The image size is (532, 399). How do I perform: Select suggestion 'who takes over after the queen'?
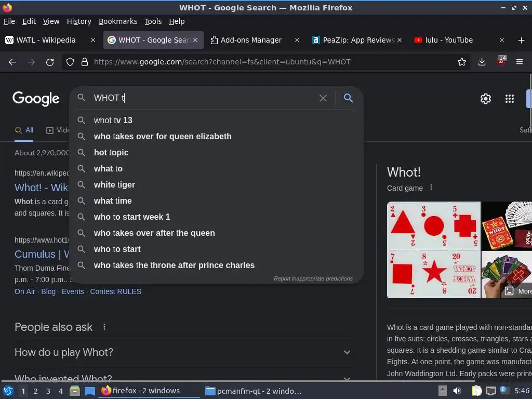coord(217,233)
